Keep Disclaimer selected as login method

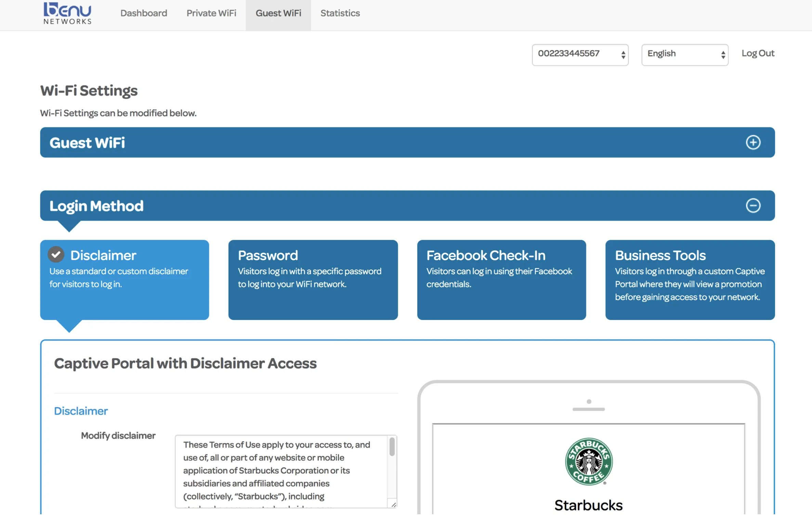click(x=124, y=280)
